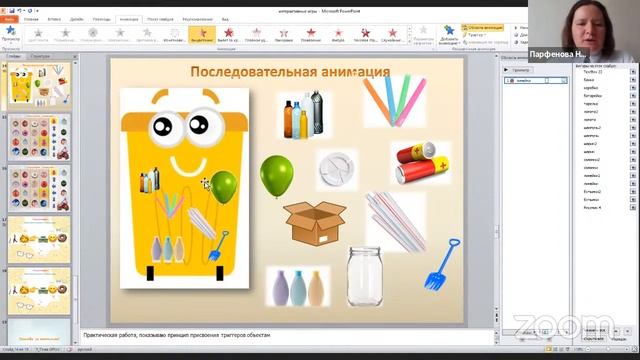Click the large green balloon on the slide
640x360 pixels.
pos(277,176)
